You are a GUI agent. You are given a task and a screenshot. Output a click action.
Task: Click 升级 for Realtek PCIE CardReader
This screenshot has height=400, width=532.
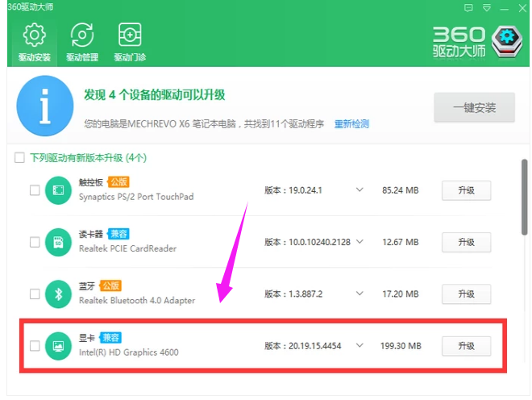[x=466, y=242]
